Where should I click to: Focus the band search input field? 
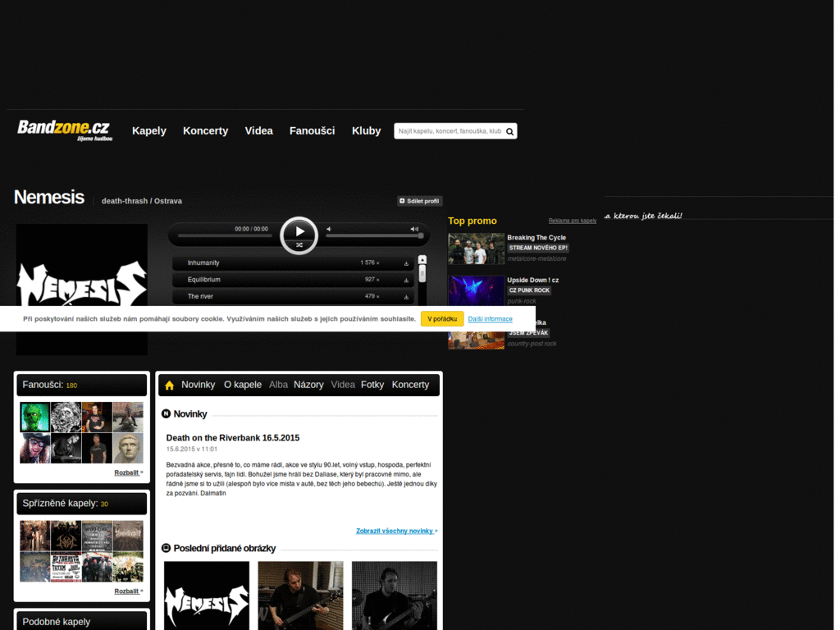[449, 131]
